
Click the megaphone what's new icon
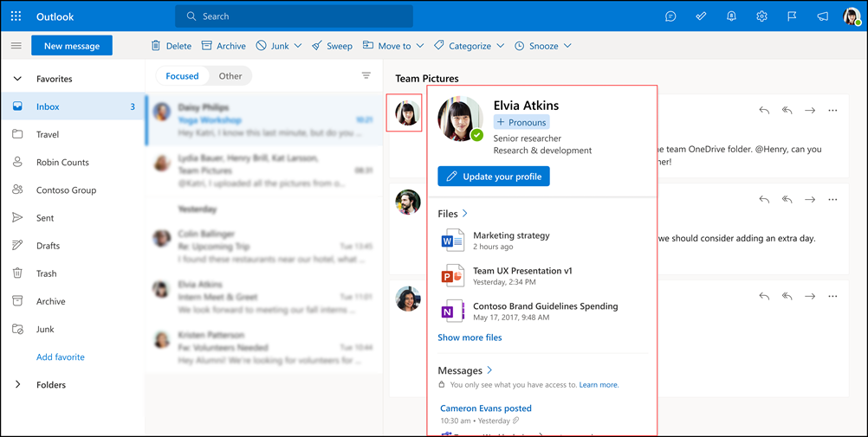click(x=823, y=16)
